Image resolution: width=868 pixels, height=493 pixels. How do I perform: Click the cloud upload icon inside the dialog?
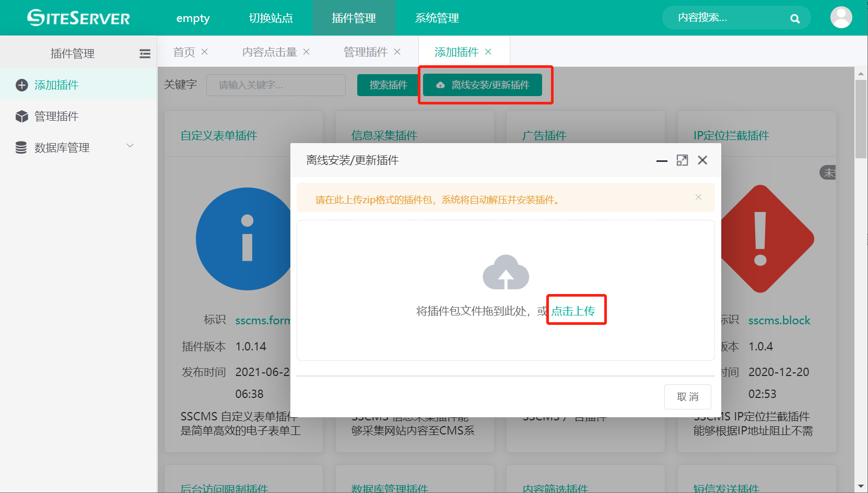pos(505,273)
